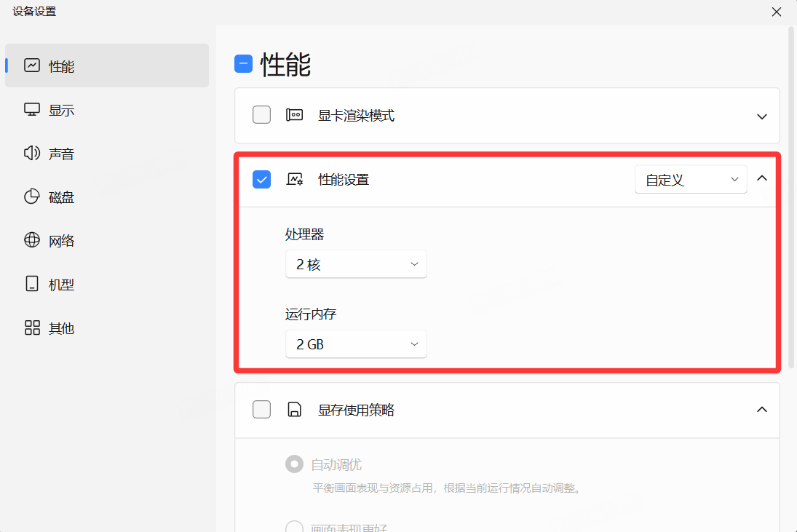Image resolution: width=797 pixels, height=532 pixels.
Task: Open the 运行内存 2 GB dropdown
Action: tap(356, 344)
